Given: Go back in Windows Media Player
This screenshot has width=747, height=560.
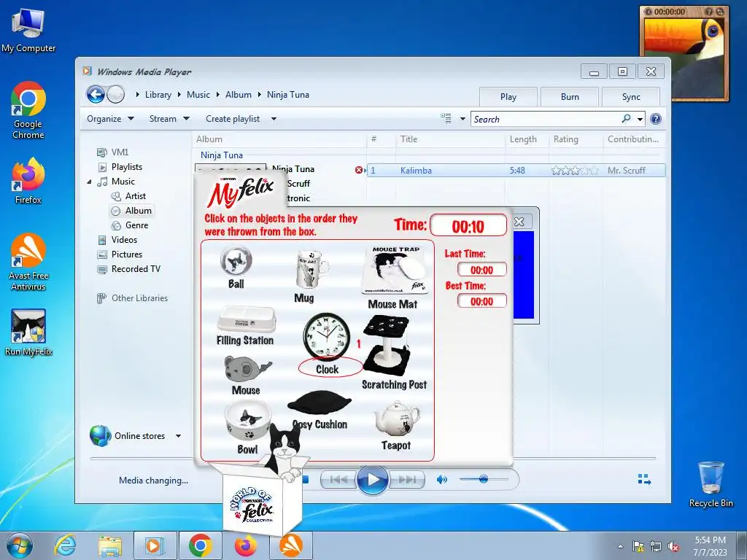Looking at the screenshot, I should [x=96, y=94].
